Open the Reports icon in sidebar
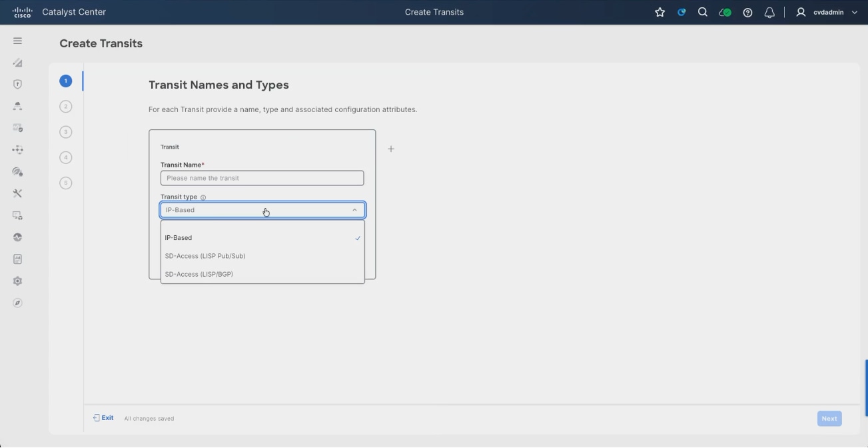This screenshot has width=868, height=448. tap(17, 259)
